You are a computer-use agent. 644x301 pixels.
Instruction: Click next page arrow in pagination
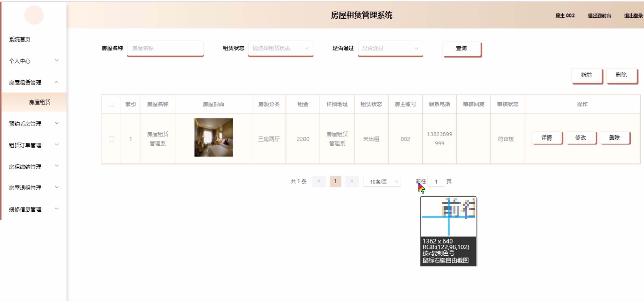click(352, 181)
